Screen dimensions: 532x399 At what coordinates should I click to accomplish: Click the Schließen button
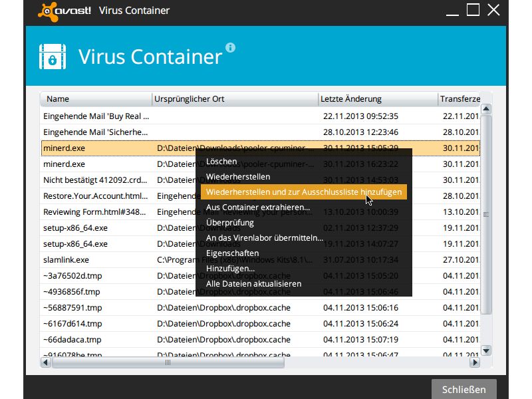464,389
